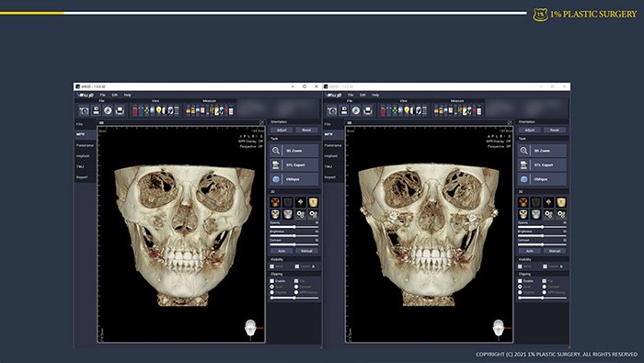Select MPR Overlay radio in left window

[296, 292]
